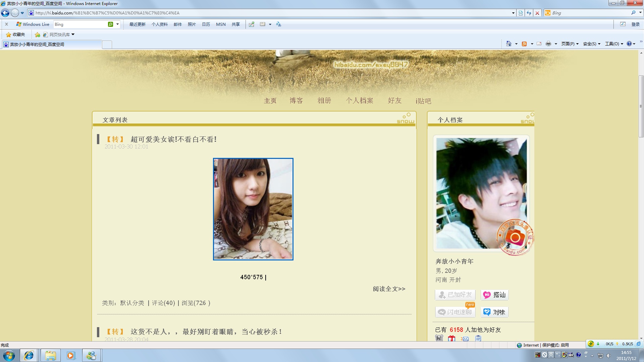Click the Bing search magnifier icon
This screenshot has width=644, height=362.
pos(633,13)
